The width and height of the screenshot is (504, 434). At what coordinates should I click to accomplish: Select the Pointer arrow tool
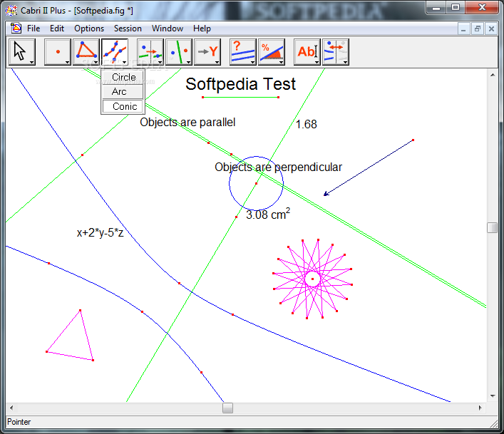(22, 52)
